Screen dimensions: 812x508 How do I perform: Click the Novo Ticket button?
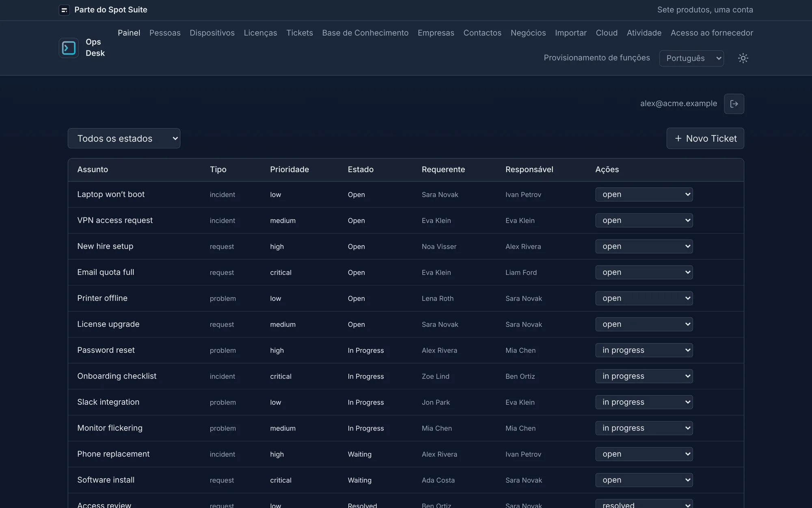[x=705, y=139]
